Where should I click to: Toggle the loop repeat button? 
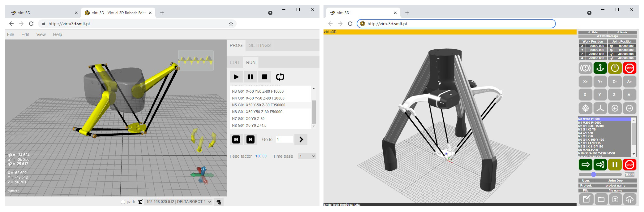280,77
